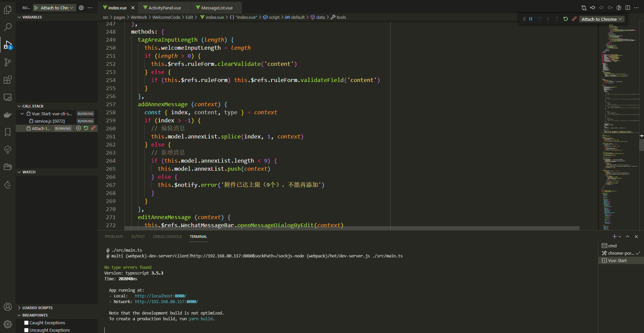Image resolution: width=644 pixels, height=333 pixels.
Task: Open the Output panel tab
Action: (x=138, y=237)
